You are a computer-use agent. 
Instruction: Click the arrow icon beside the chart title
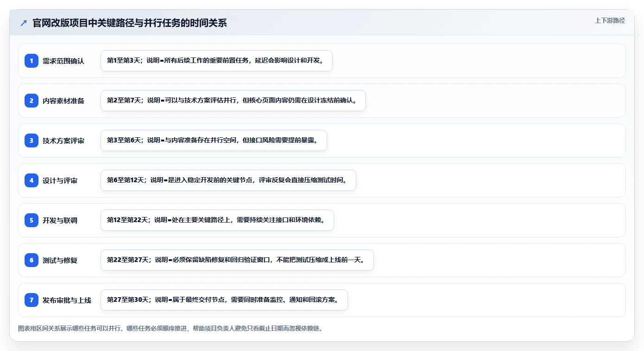pos(24,23)
